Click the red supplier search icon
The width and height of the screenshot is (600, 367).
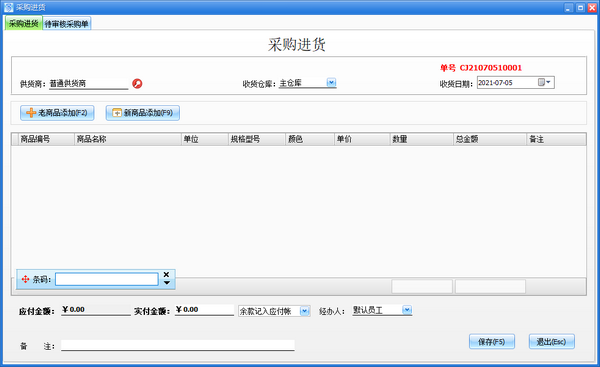[x=137, y=83]
